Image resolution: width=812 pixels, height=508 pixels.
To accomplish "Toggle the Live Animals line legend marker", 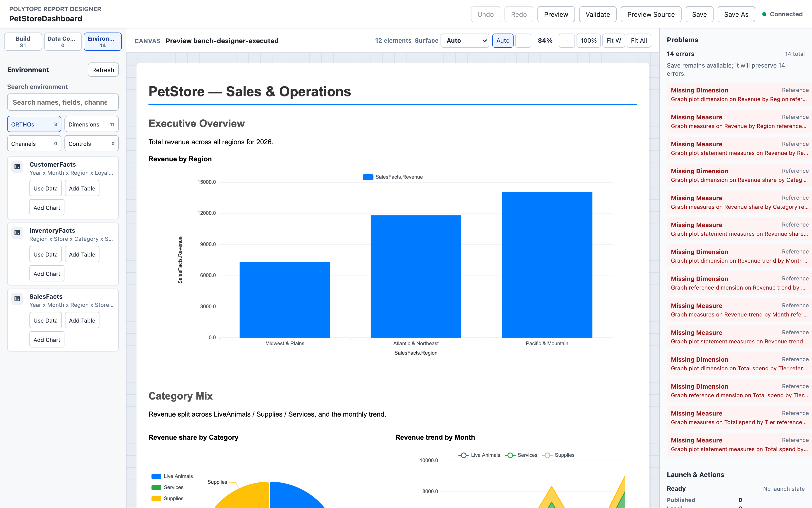I will pyautogui.click(x=463, y=455).
